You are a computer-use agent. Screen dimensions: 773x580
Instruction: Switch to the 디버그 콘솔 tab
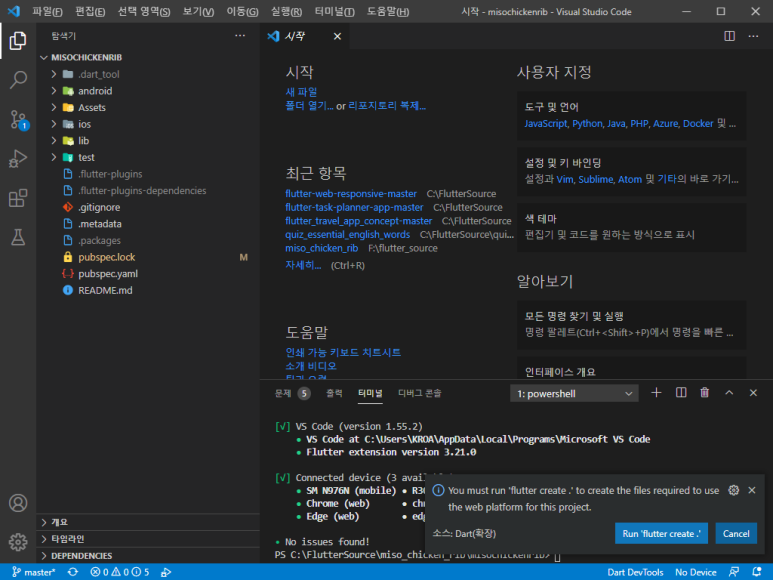click(420, 393)
